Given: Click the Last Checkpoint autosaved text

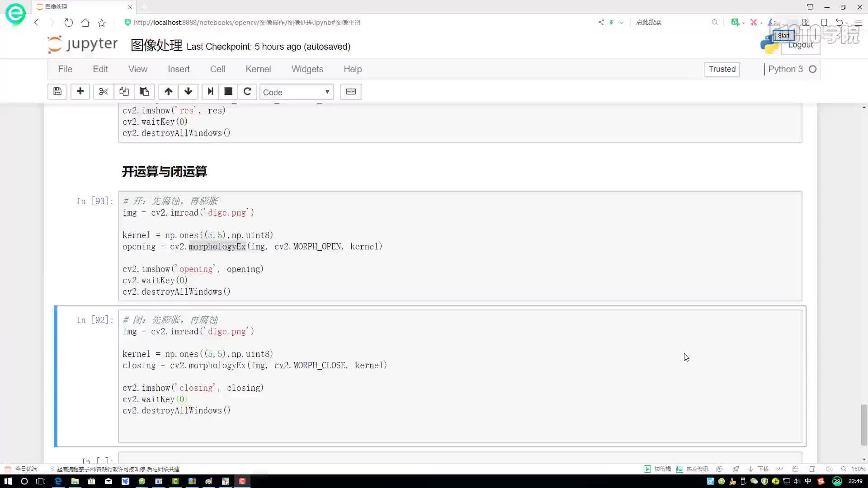Looking at the screenshot, I should [269, 47].
